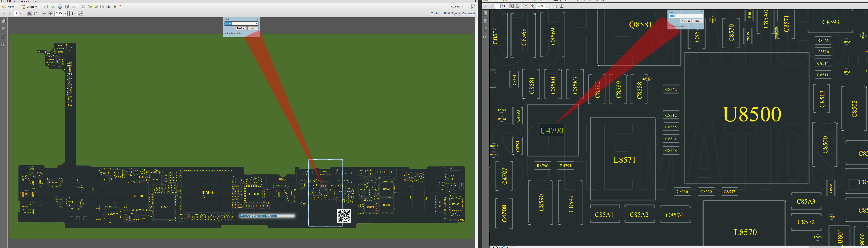Go to next page in left window
The image size is (868, 248).
(10, 13)
